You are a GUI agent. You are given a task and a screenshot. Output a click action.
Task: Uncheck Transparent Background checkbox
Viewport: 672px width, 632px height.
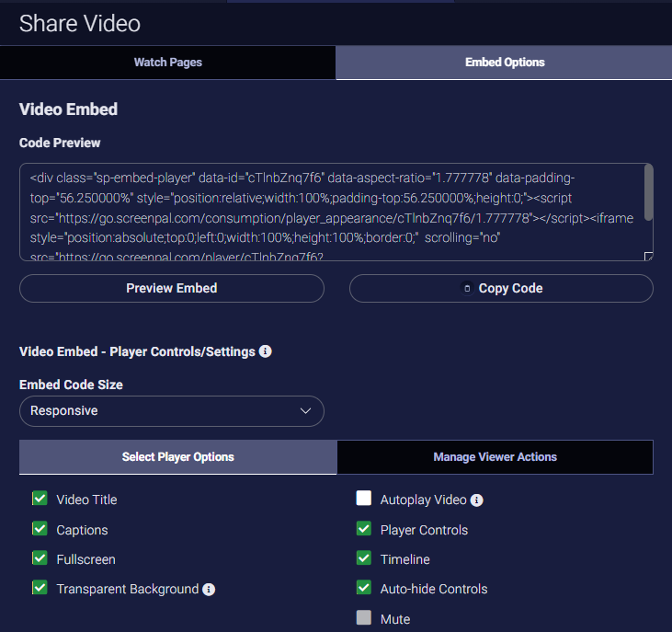[x=40, y=588]
